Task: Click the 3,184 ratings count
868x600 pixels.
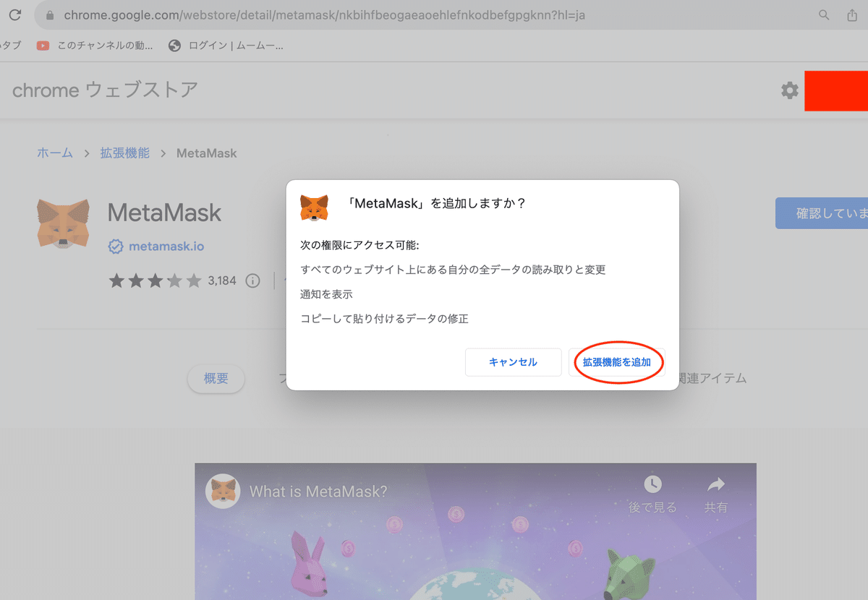Action: pos(222,280)
